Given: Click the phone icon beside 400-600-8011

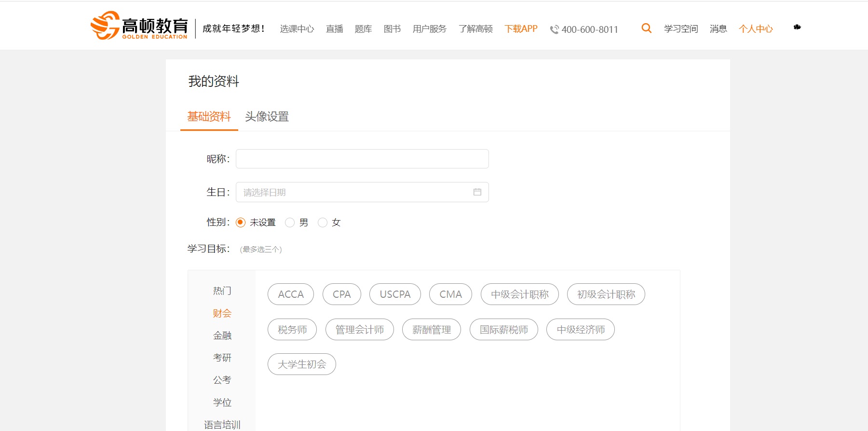Looking at the screenshot, I should tap(555, 29).
